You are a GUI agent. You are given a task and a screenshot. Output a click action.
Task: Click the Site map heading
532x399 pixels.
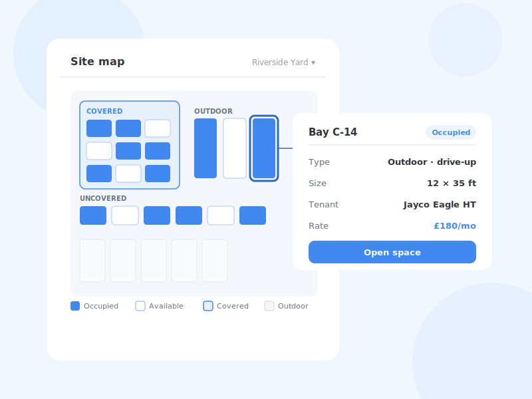98,61
